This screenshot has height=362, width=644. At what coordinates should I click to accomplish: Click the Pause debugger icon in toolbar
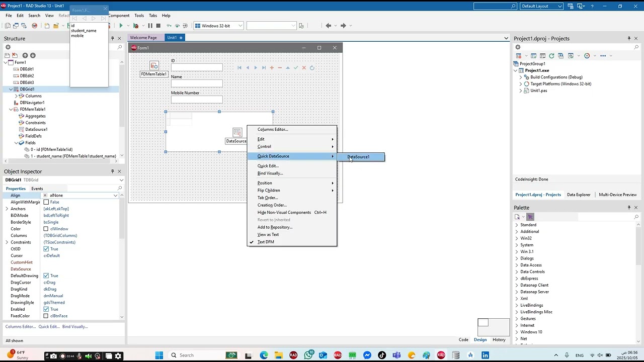[150, 26]
